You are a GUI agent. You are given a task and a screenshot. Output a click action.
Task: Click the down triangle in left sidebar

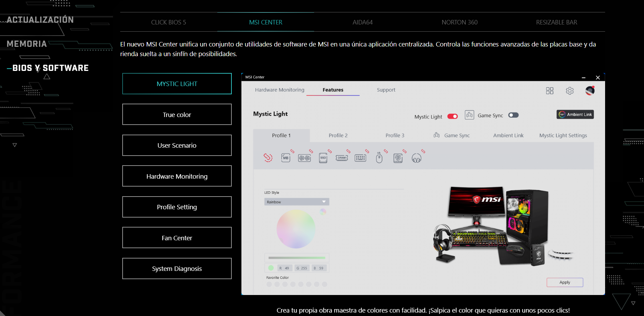[x=14, y=145]
